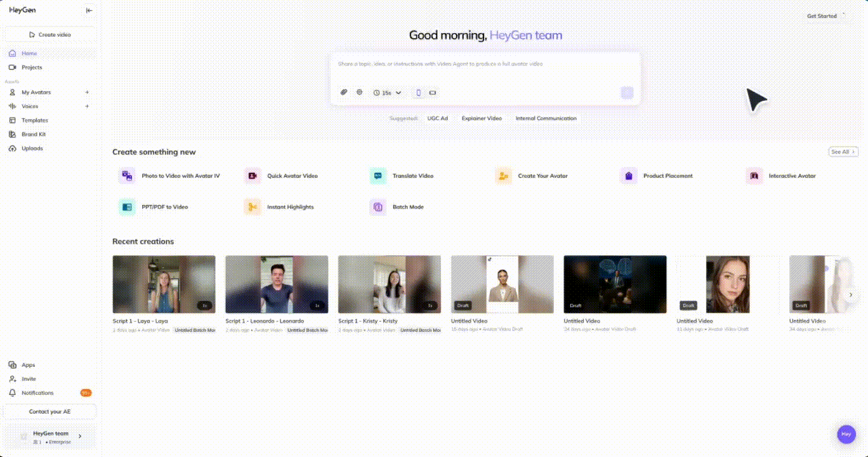This screenshot has height=457, width=868.
Task: Open Script 1 - Laya video thumbnail
Action: (x=164, y=284)
